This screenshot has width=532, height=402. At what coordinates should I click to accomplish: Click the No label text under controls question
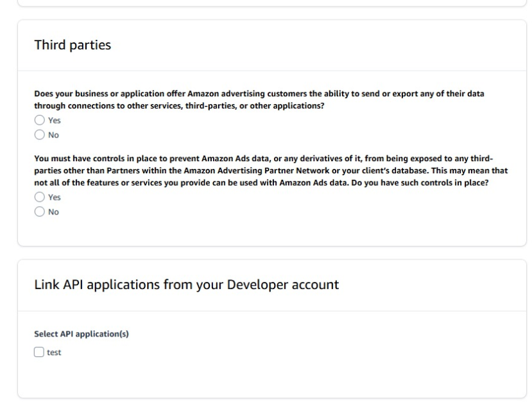(53, 212)
